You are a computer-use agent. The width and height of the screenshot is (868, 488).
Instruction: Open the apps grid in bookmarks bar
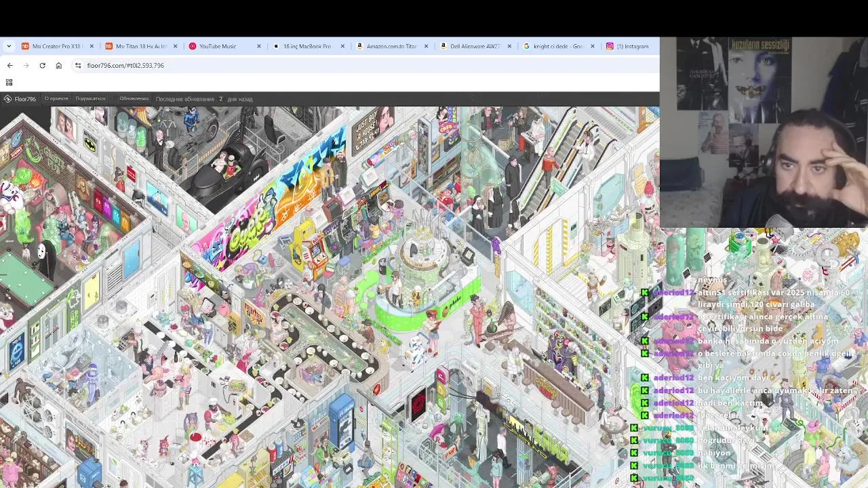[9, 82]
